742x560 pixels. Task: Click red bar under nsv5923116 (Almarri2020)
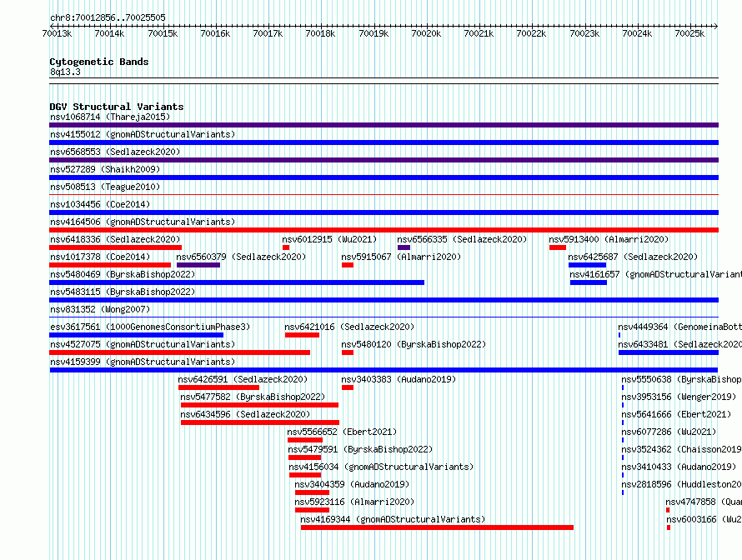(x=312, y=510)
